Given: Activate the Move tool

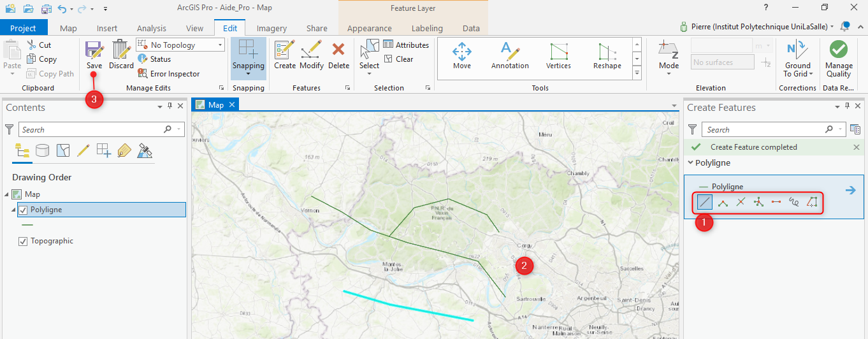Looking at the screenshot, I should tap(462, 55).
